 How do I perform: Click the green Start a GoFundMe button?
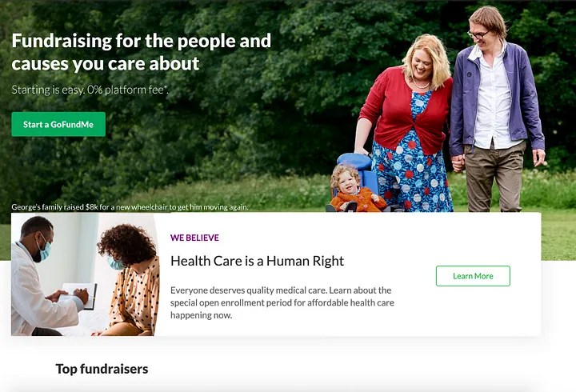[58, 124]
